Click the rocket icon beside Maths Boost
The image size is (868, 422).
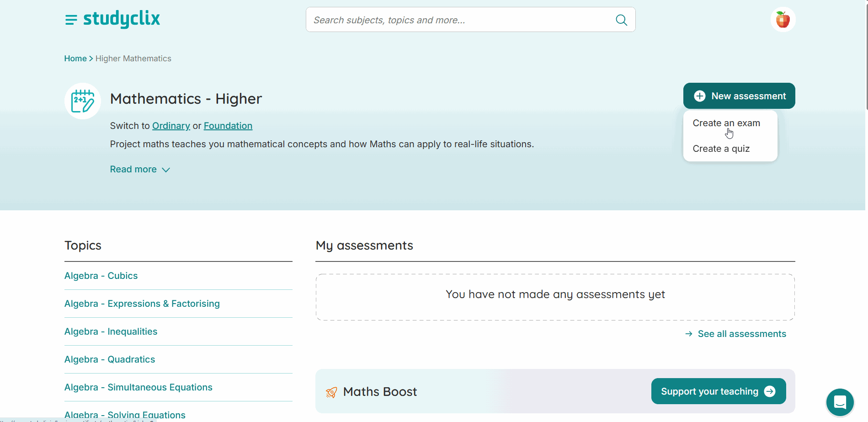[330, 392]
